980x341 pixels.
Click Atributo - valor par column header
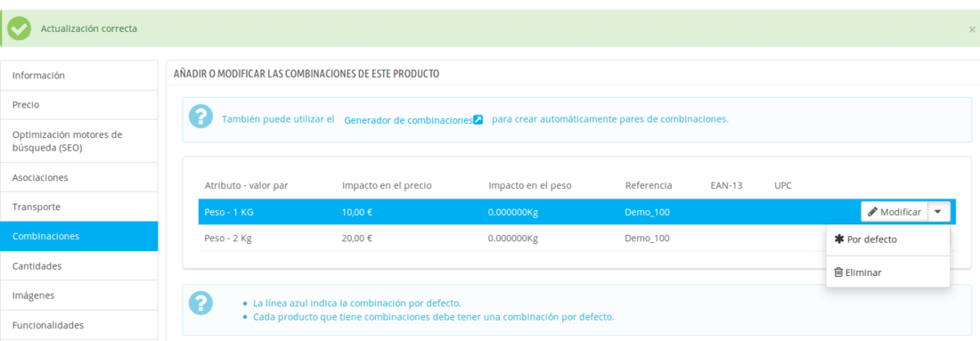(246, 185)
